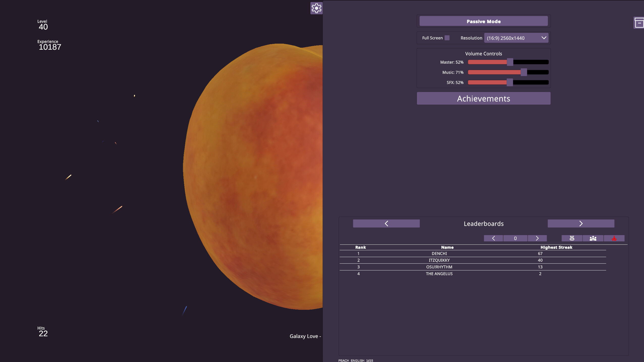Click the Passive Mode button
The image size is (644, 362).
(483, 21)
